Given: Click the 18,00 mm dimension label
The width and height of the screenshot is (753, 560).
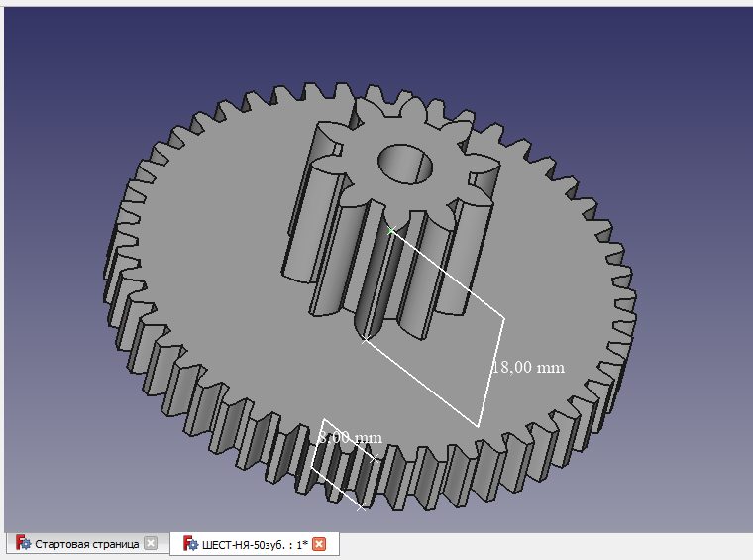Looking at the screenshot, I should pyautogui.click(x=529, y=368).
